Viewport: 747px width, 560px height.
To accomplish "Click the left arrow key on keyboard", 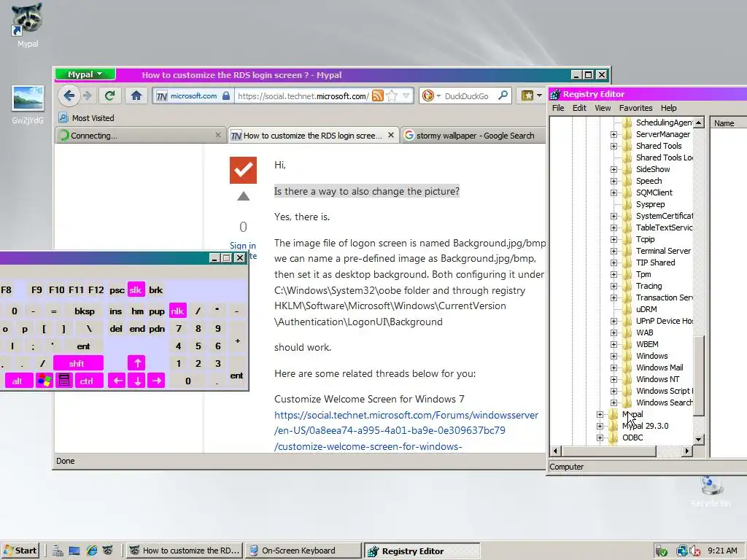I will click(x=117, y=381).
